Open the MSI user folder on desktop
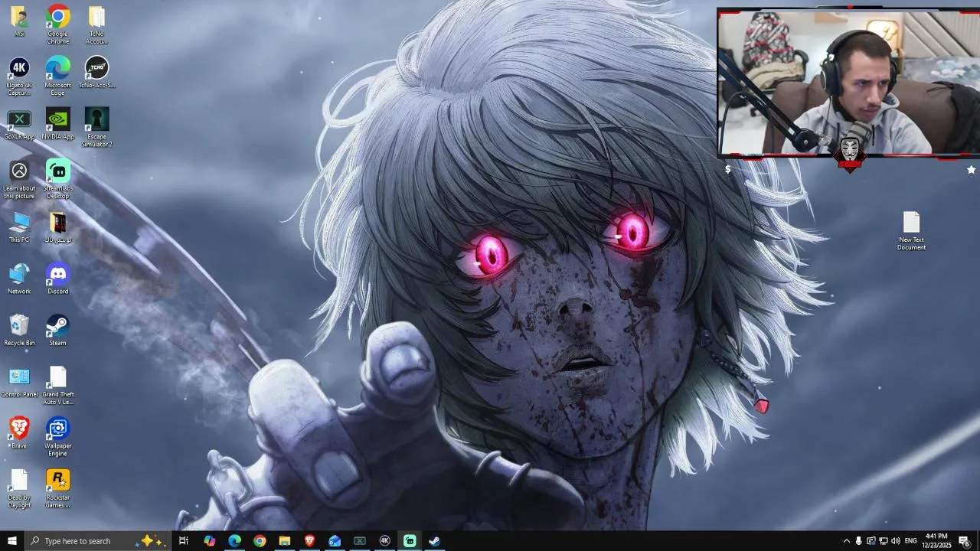 coord(19,21)
